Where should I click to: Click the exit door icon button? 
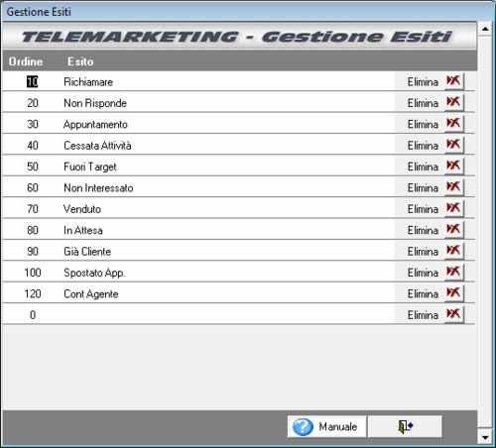coord(405,426)
